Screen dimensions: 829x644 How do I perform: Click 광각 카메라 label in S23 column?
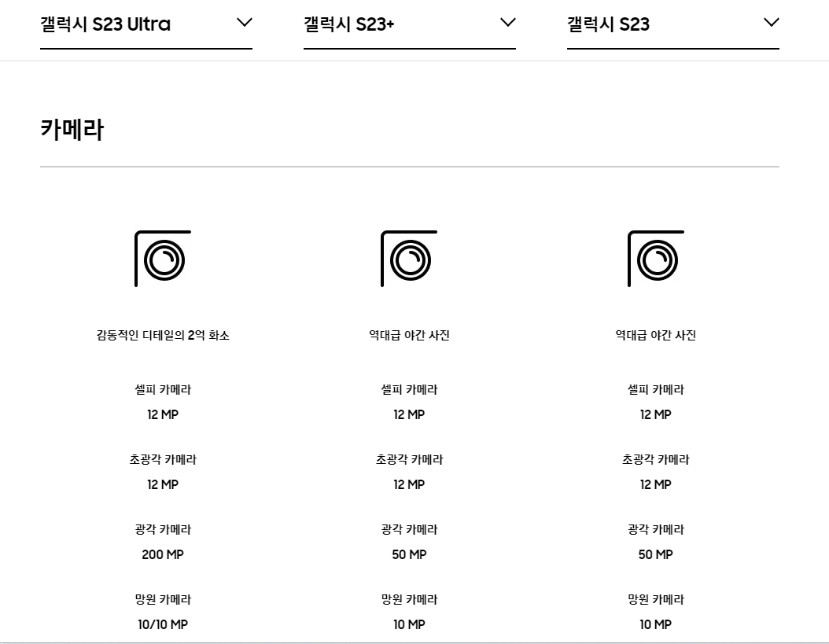[x=656, y=529]
